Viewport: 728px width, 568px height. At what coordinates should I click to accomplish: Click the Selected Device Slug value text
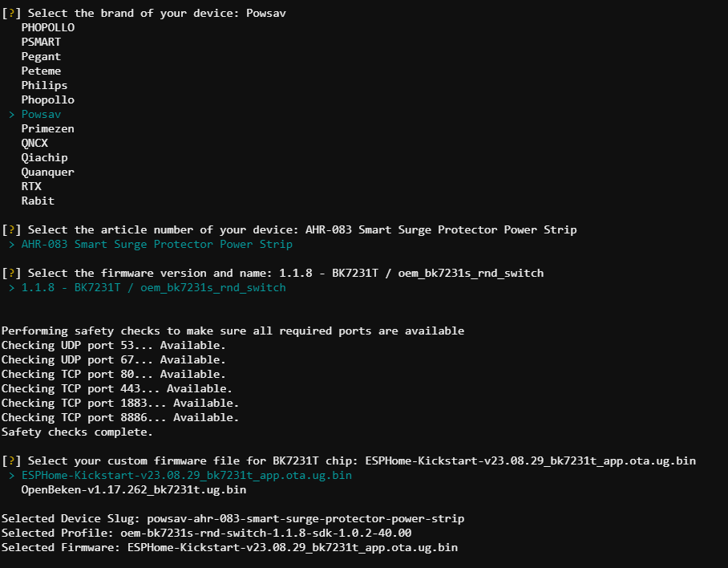point(305,519)
